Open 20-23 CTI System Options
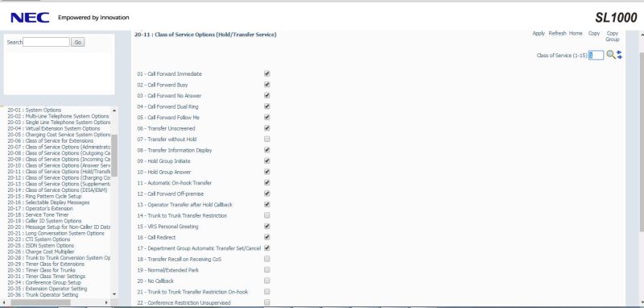The height and width of the screenshot is (308, 644). click(39, 239)
